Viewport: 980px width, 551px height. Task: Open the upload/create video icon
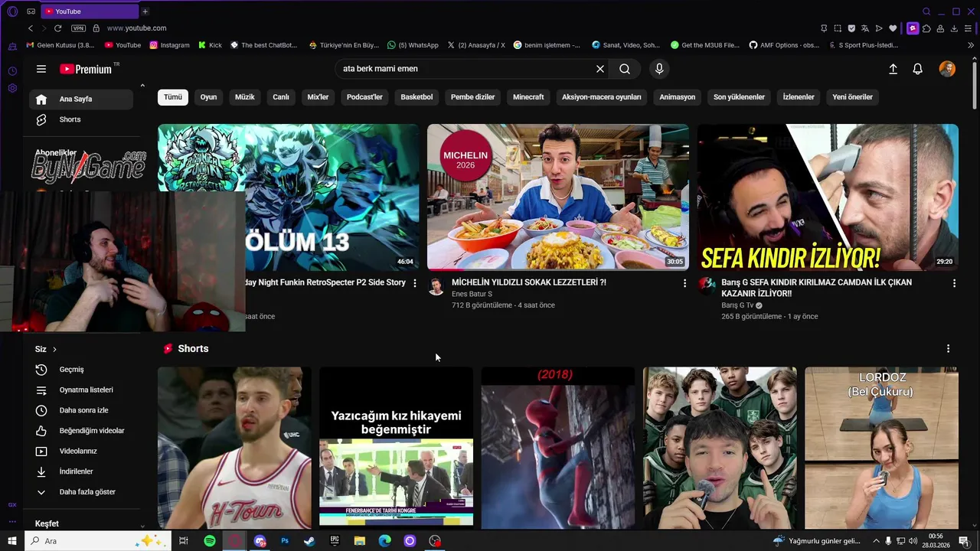coord(893,69)
